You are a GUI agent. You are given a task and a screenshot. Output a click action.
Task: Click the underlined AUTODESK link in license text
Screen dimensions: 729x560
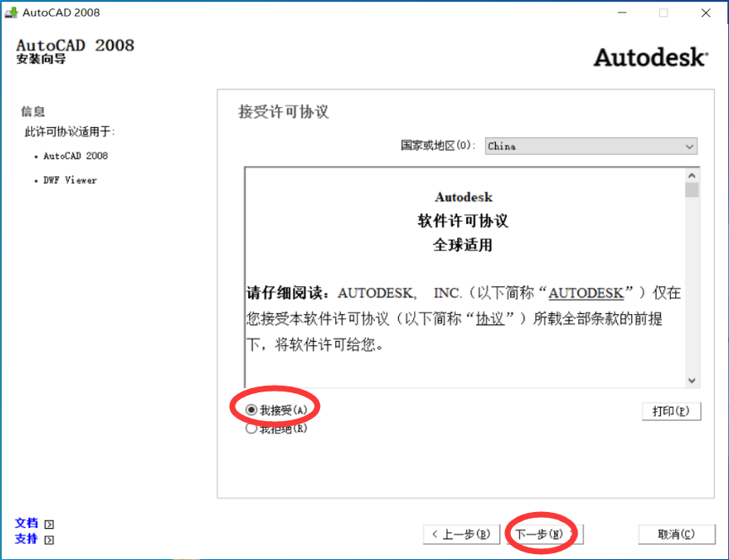(x=586, y=293)
